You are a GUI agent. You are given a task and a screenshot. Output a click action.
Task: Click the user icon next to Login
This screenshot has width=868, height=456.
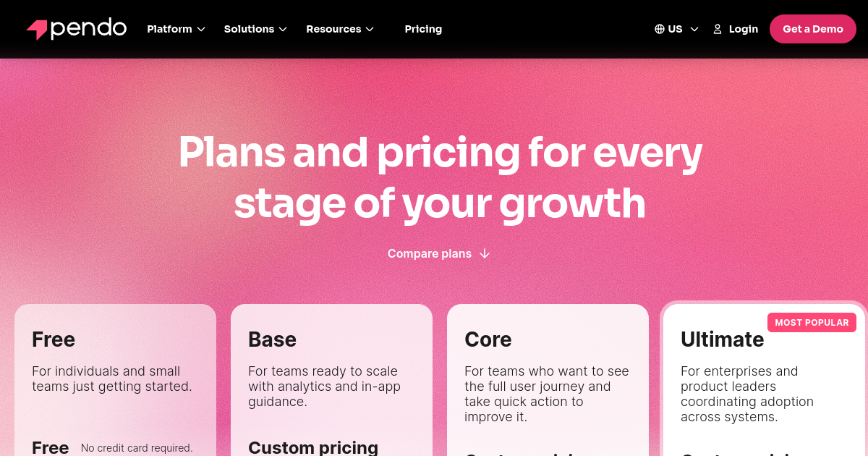pos(718,29)
